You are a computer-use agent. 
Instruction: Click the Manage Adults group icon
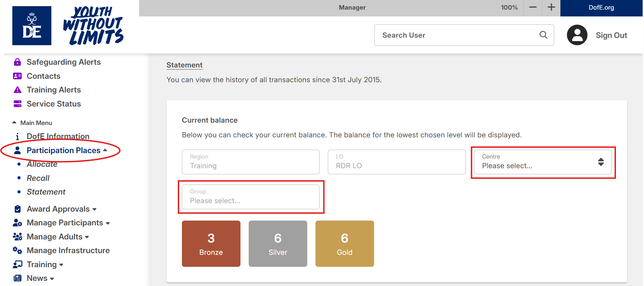[x=17, y=237]
